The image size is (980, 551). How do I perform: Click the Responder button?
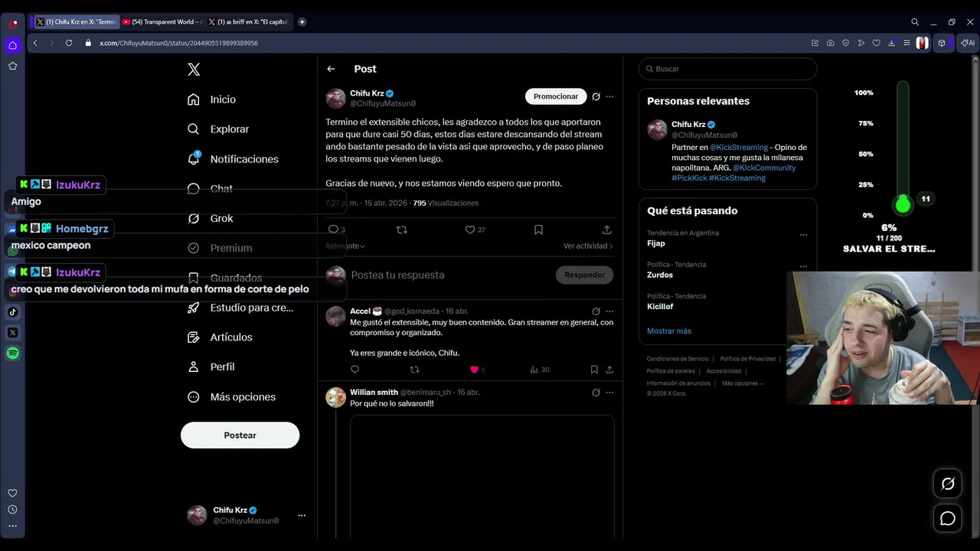(584, 275)
